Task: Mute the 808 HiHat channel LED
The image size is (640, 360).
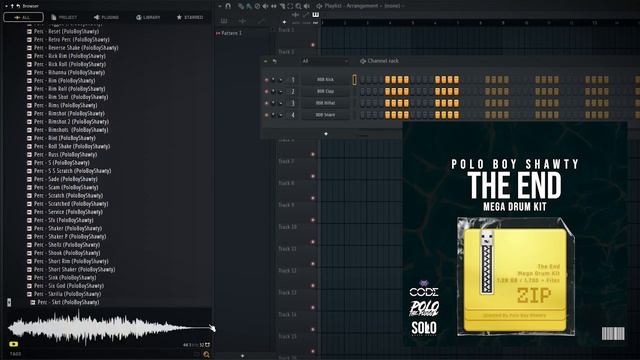Action: pos(267,103)
